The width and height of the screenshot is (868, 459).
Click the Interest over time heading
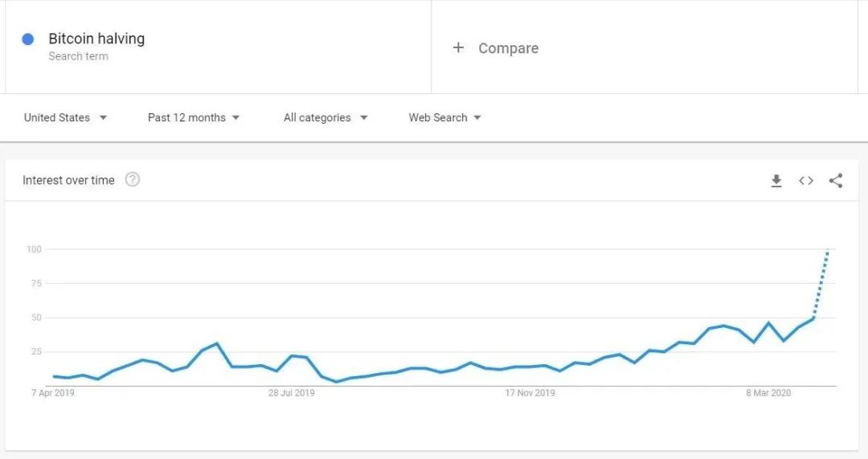(x=68, y=180)
